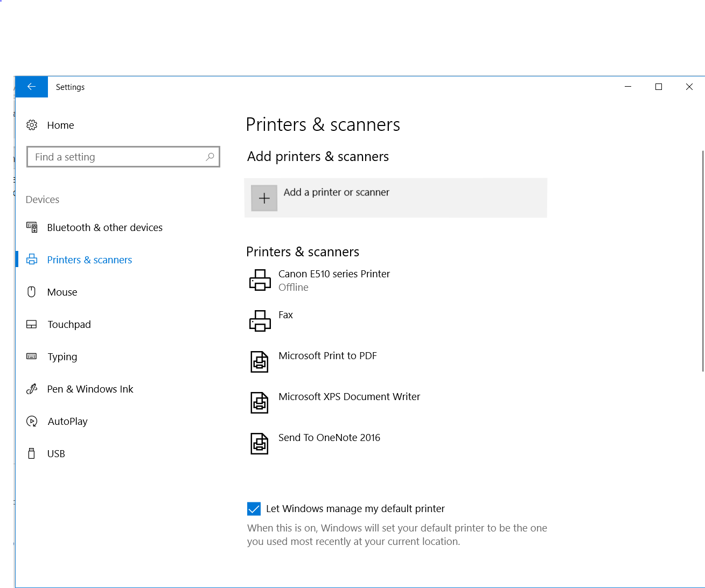Click the plus icon to add printer

(264, 198)
